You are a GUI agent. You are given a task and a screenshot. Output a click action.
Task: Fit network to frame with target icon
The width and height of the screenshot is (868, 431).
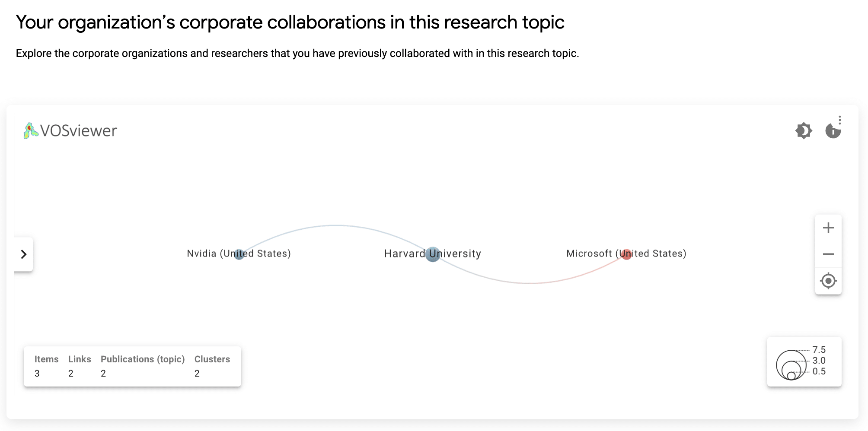point(828,281)
